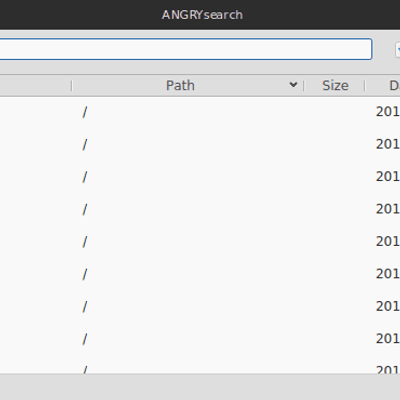Focus the search text field
The height and width of the screenshot is (400, 400).
click(185, 49)
